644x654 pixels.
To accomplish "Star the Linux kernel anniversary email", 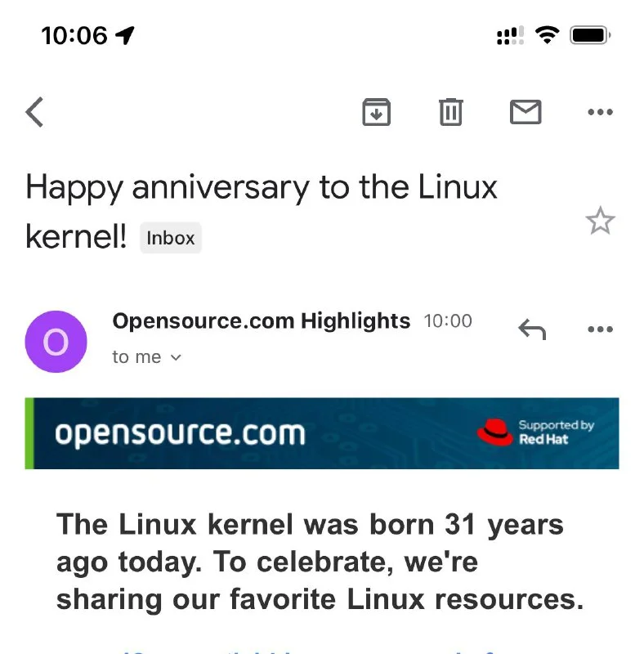I will (600, 221).
